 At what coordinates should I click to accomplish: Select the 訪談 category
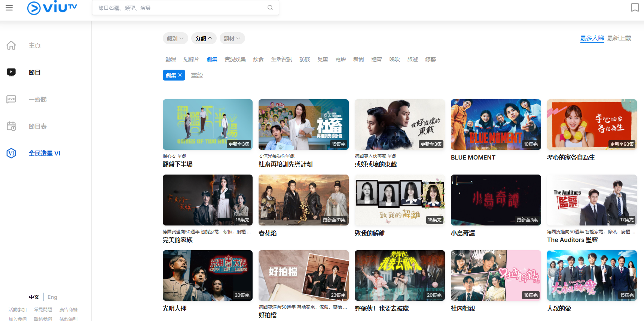click(305, 59)
